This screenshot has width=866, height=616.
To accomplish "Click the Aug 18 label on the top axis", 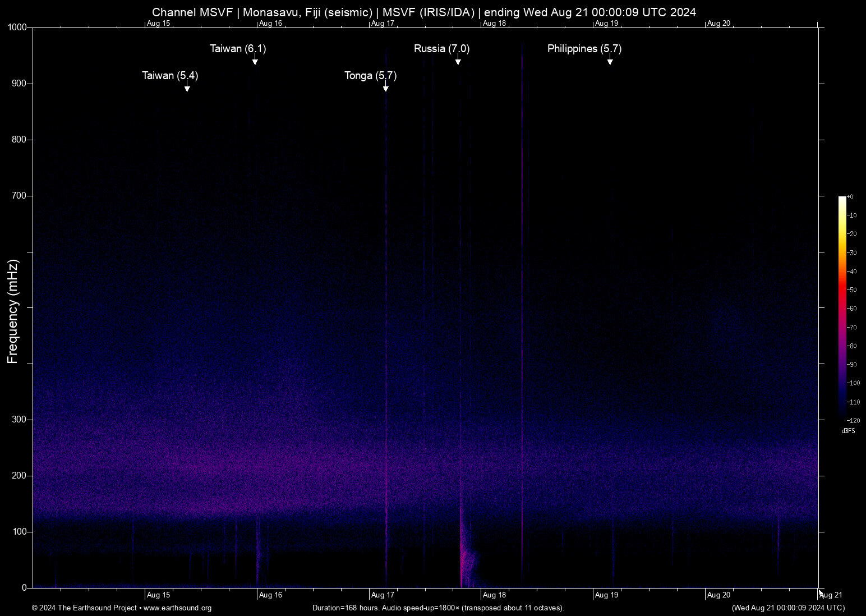I will (494, 23).
